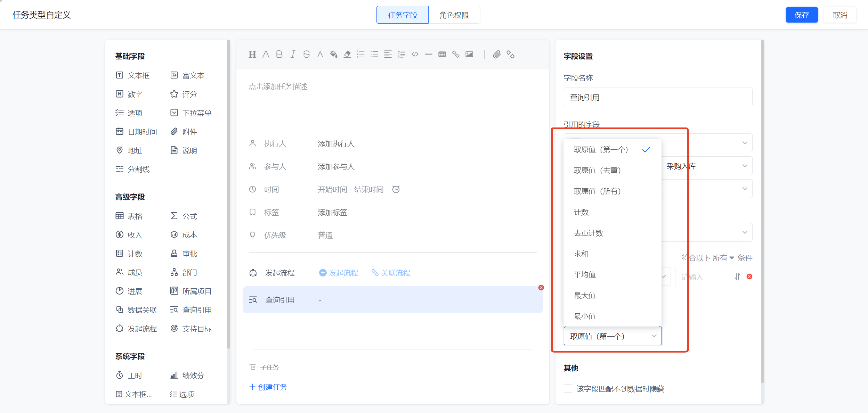Open the condition field dropdown chevron
868x413 pixels.
point(664,276)
